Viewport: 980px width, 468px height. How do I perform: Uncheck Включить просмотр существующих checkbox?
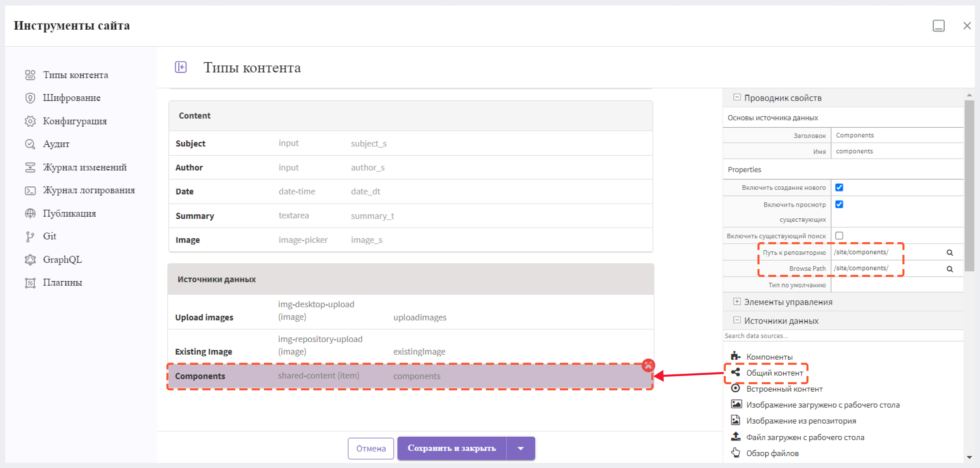(839, 204)
